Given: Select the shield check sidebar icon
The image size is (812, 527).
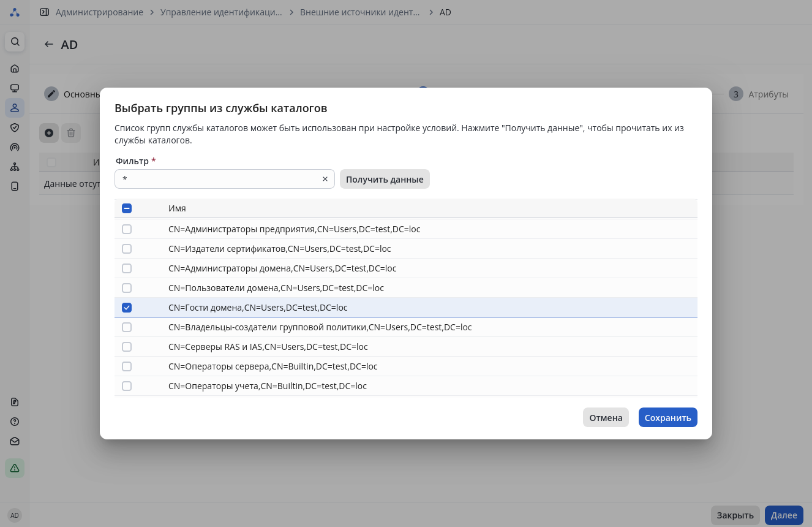Looking at the screenshot, I should click(x=15, y=127).
